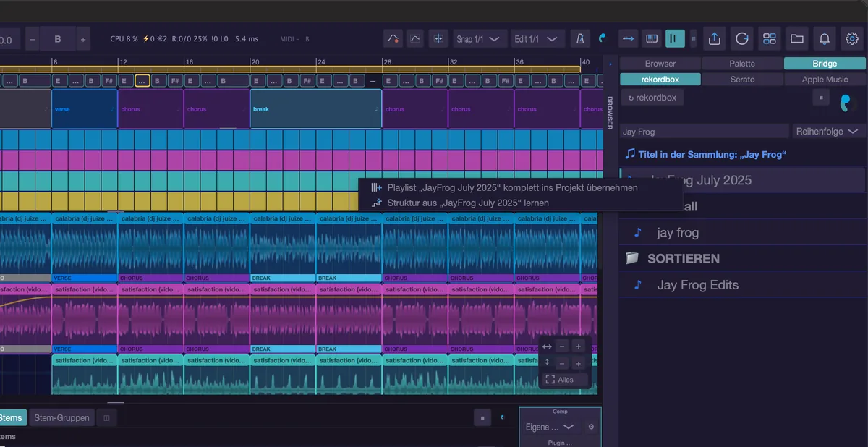Click the automation record curve icon
The image size is (868, 447).
click(x=393, y=39)
